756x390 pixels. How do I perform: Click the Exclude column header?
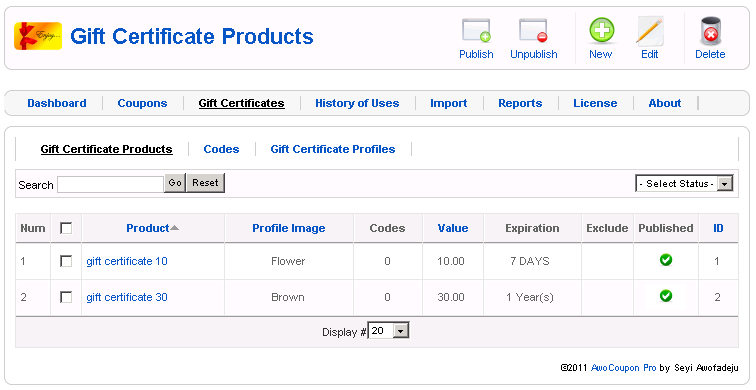coord(607,228)
